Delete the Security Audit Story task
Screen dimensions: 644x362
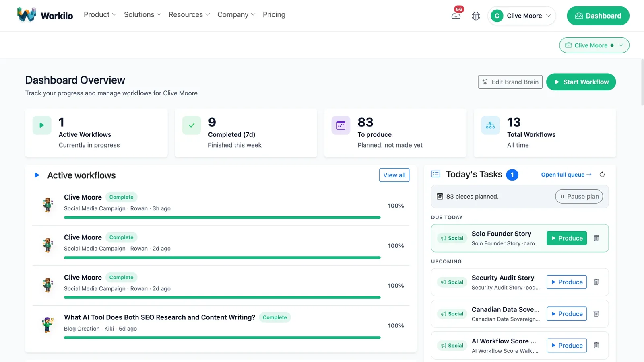[597, 282]
